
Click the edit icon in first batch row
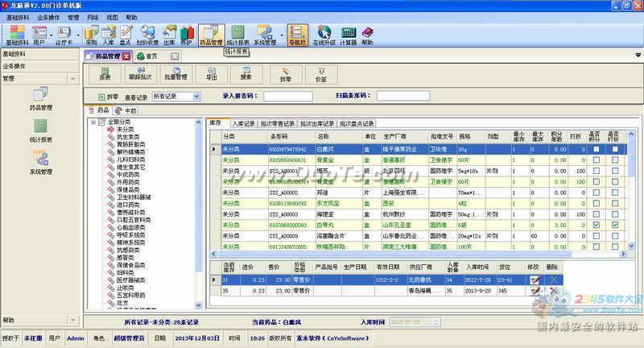point(535,280)
